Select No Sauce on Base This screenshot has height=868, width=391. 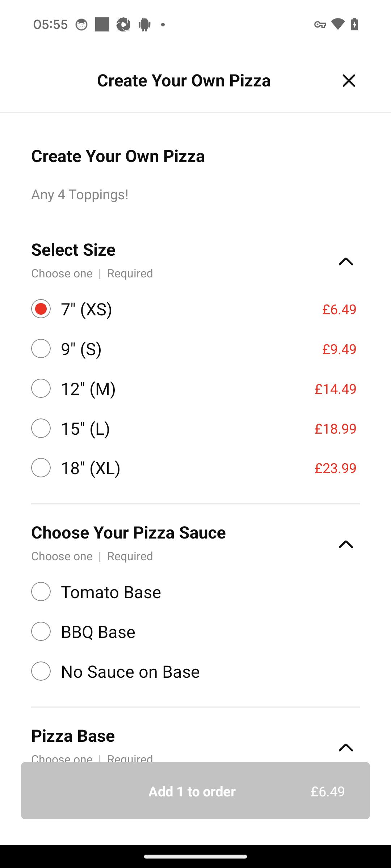[x=41, y=671]
